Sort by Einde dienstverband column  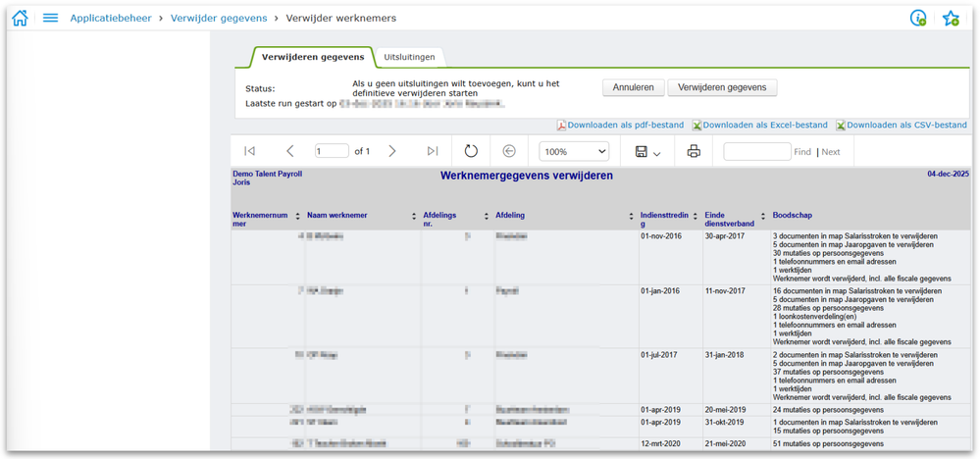[x=763, y=216]
